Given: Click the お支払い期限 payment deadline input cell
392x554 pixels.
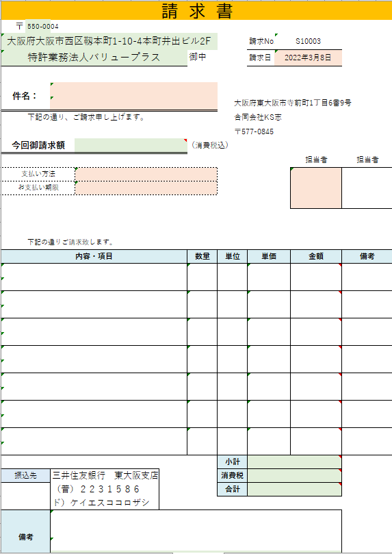Looking at the screenshot, I should point(146,188).
